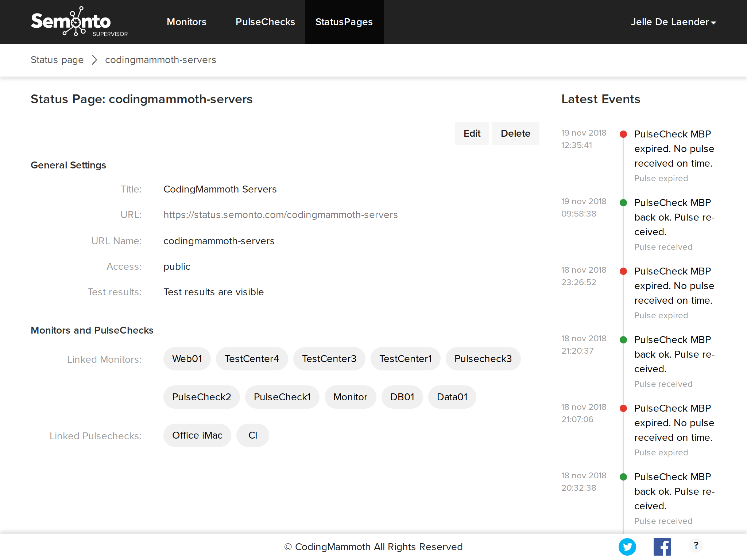Click green dot of 20:32:38 event
Screen dimensions: 747x560
click(623, 477)
